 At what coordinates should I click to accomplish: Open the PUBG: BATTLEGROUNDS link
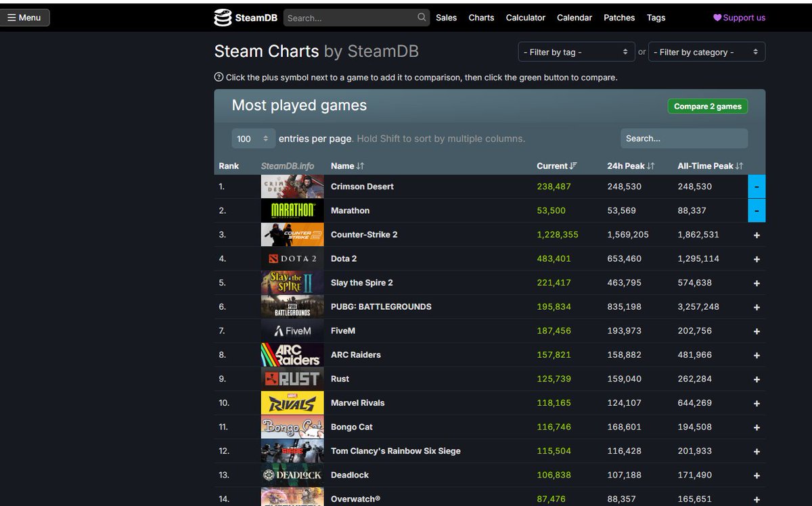click(x=381, y=306)
